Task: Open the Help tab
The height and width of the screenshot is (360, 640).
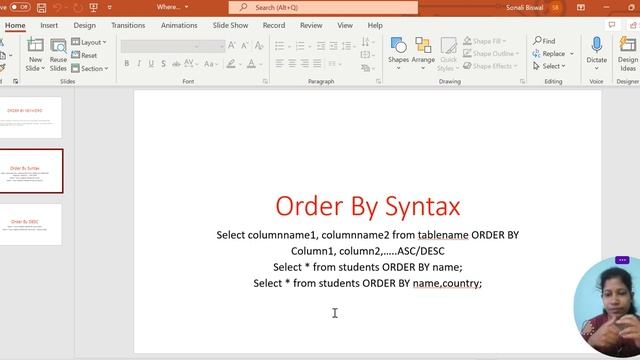Action: point(375,25)
